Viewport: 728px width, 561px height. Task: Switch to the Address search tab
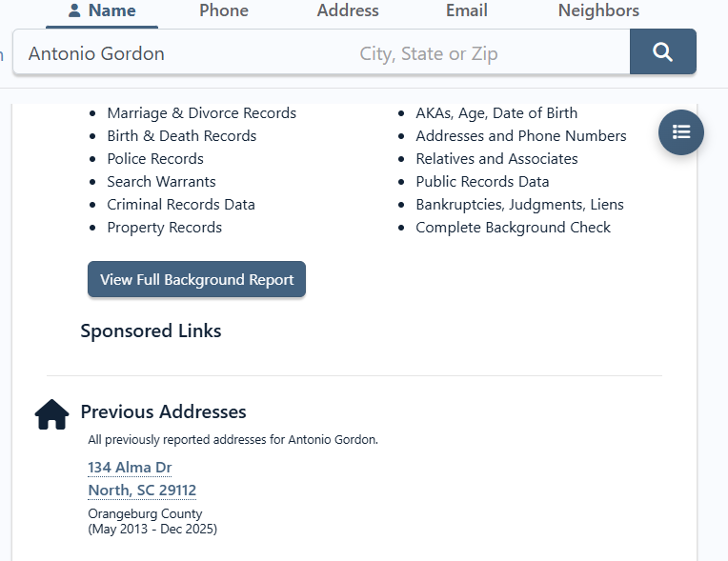pos(348,10)
